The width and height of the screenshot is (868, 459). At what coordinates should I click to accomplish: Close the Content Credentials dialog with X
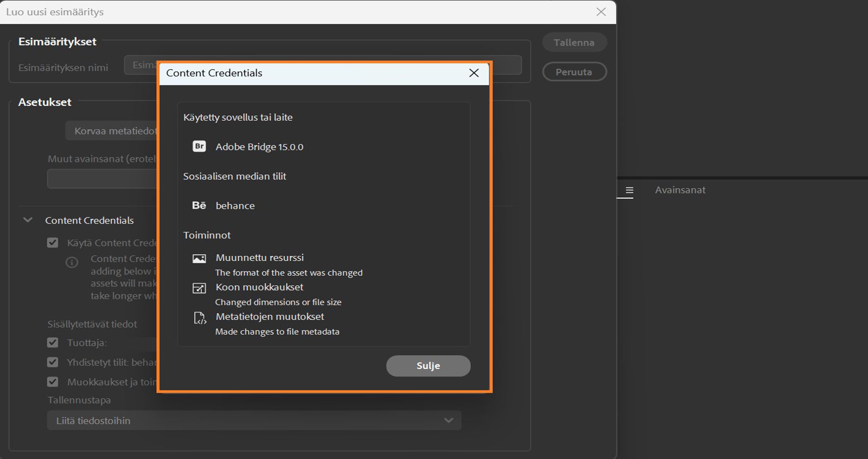point(474,73)
